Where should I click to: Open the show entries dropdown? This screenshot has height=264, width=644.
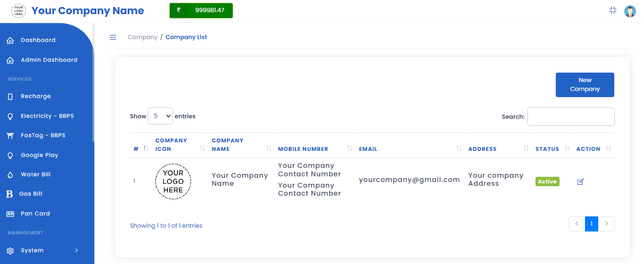point(160,116)
